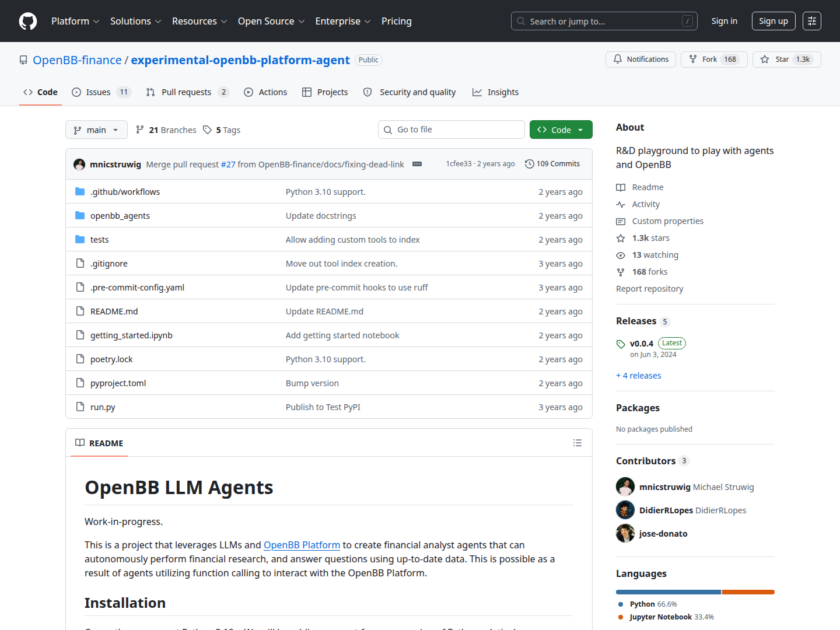Open the getting_started.ipynb file
The image size is (840, 630).
(x=131, y=335)
